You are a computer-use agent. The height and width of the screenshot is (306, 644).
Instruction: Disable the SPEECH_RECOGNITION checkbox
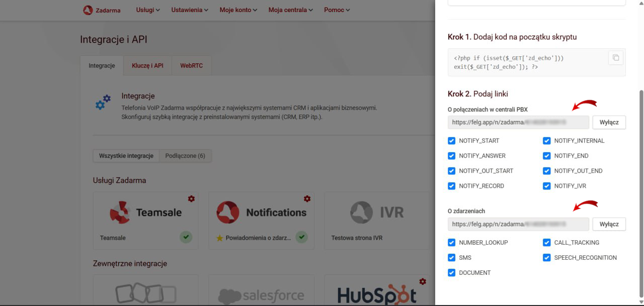point(546,258)
